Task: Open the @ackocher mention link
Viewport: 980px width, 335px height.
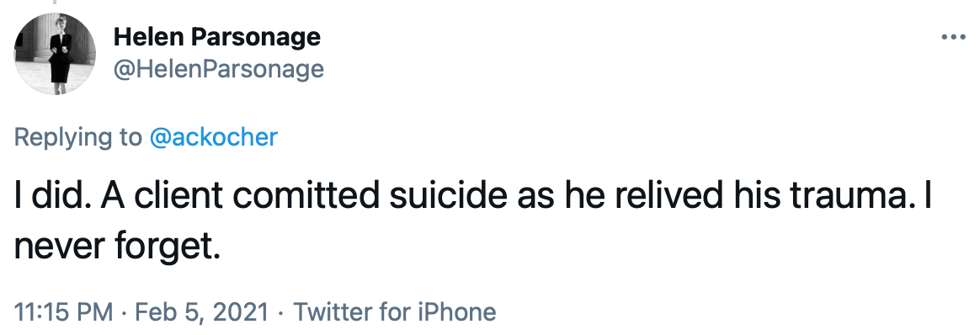Action: [x=213, y=137]
